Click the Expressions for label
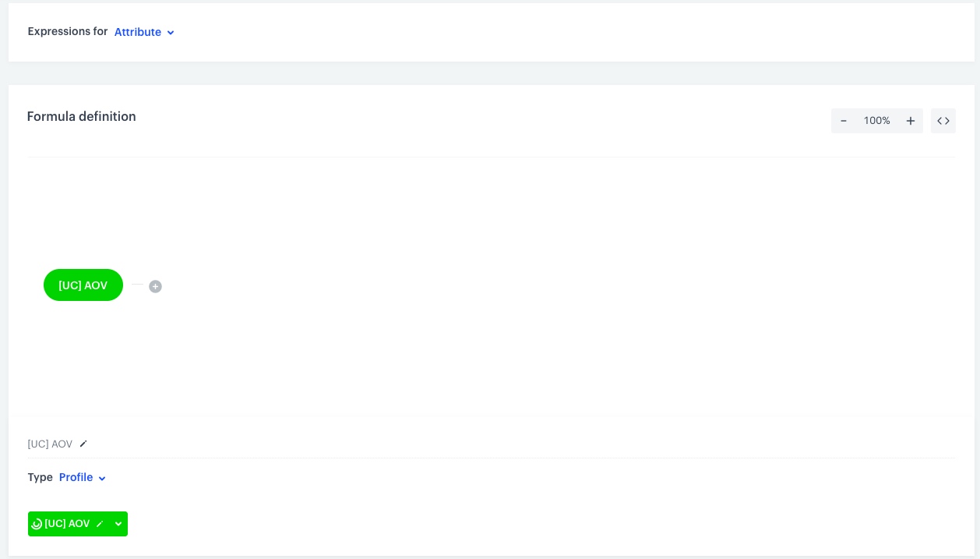The width and height of the screenshot is (980, 559). click(x=68, y=32)
